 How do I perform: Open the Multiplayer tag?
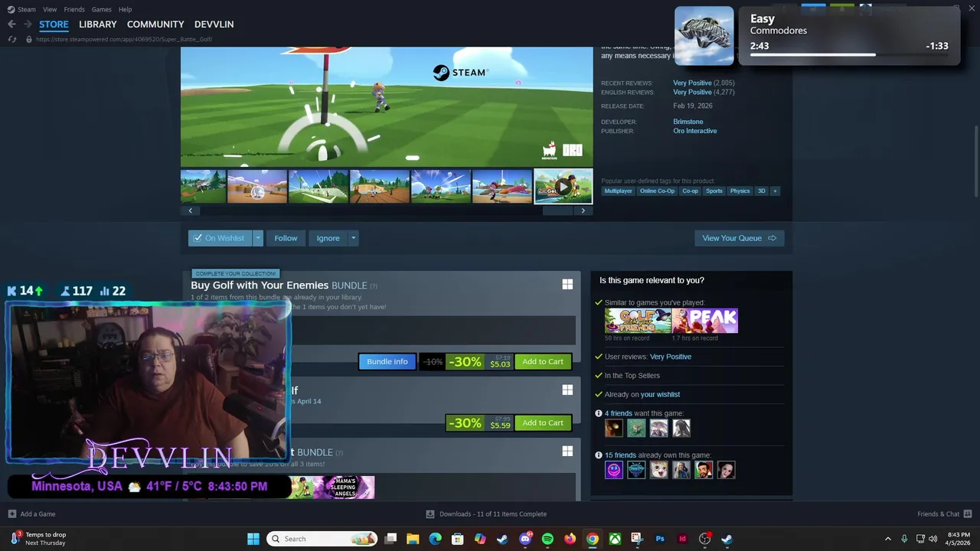[x=618, y=191]
